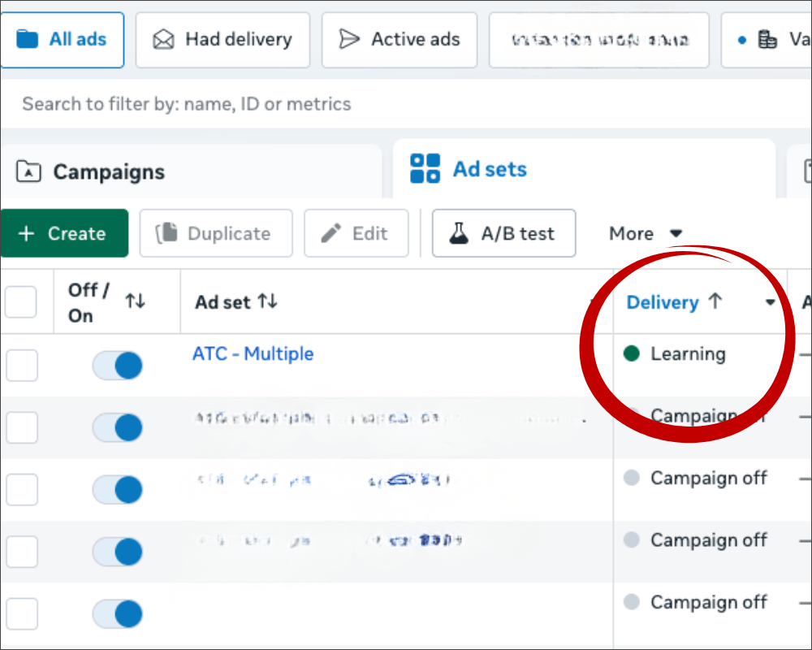
Task: Open the Campaigns tab
Action: tap(192, 171)
